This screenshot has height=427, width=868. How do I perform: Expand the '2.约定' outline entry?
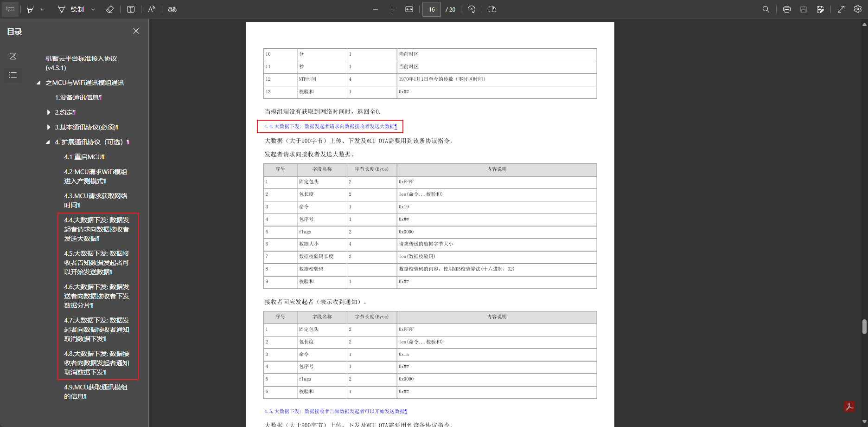click(x=49, y=112)
